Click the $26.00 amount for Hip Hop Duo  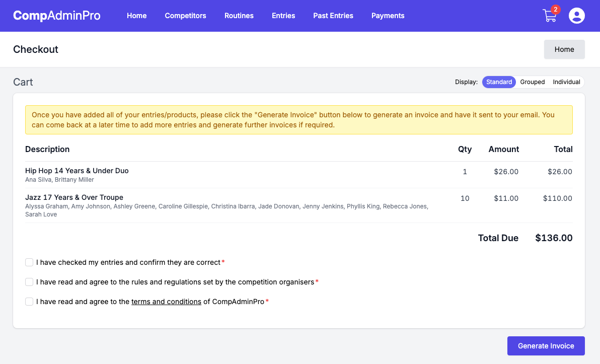pyautogui.click(x=506, y=172)
